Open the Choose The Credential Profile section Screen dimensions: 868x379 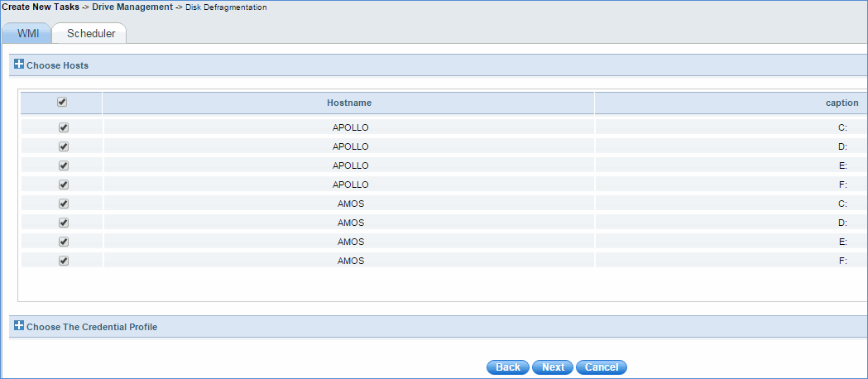point(92,327)
